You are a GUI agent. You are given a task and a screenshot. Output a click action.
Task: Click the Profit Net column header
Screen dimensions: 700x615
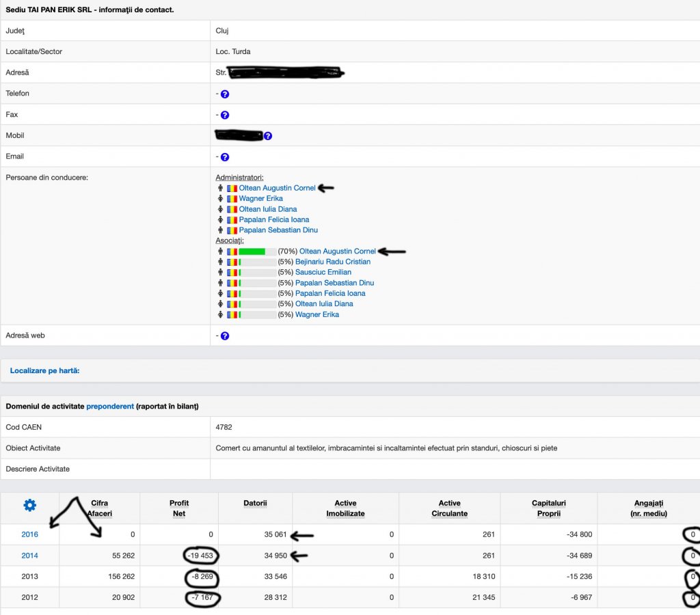point(179,508)
